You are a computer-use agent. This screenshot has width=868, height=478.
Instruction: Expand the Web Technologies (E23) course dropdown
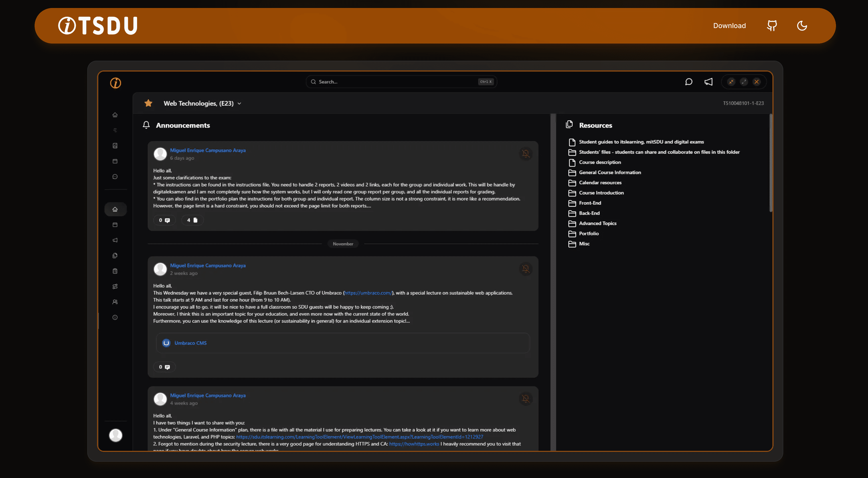point(239,104)
